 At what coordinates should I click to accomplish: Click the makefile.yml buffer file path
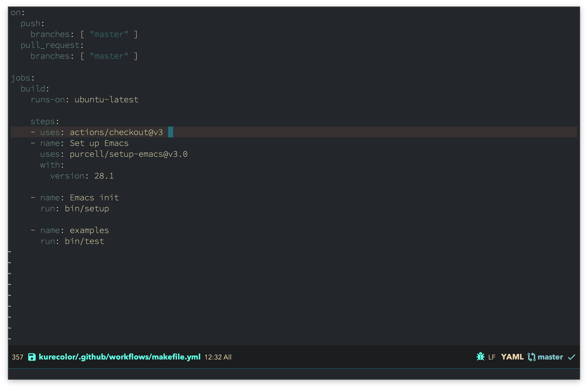119,357
